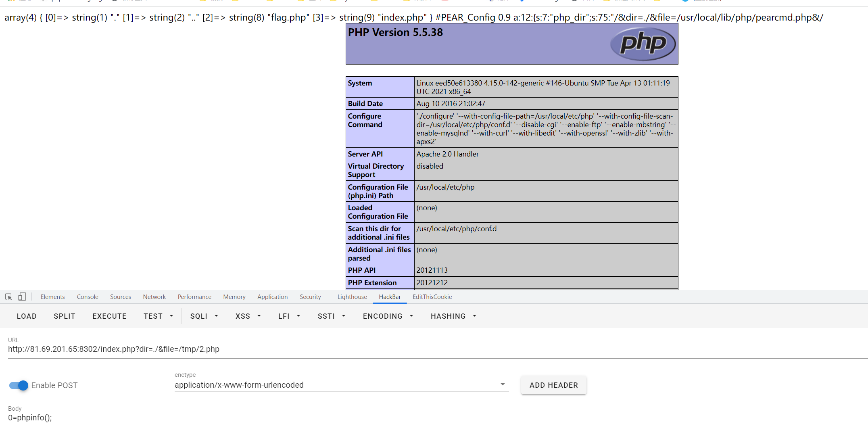
Task: Open the enctype combo box
Action: 341,385
